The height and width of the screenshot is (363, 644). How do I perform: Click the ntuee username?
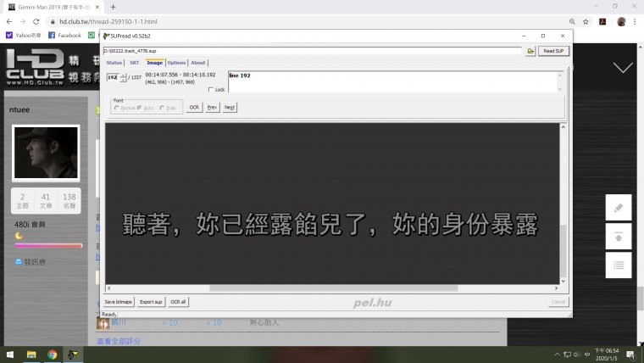coord(19,109)
